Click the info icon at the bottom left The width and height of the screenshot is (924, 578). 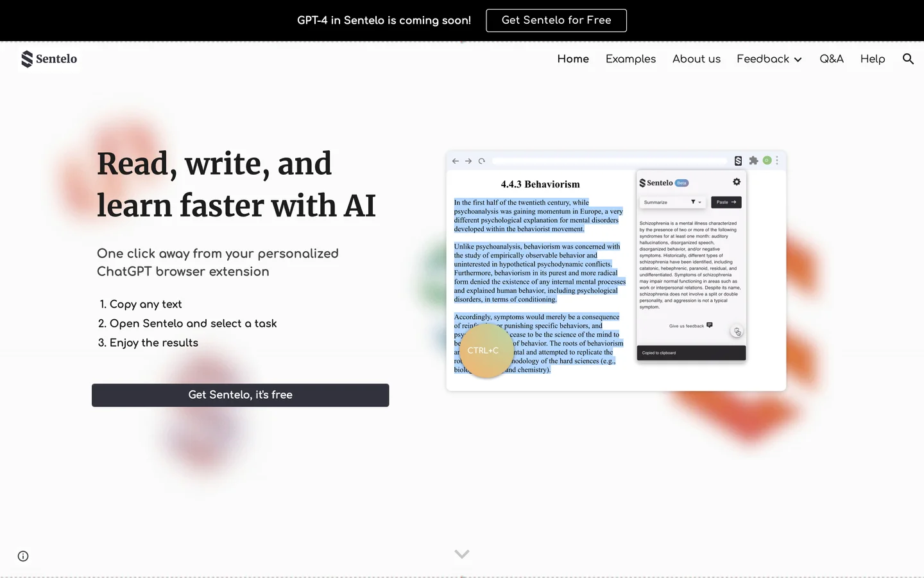(23, 556)
